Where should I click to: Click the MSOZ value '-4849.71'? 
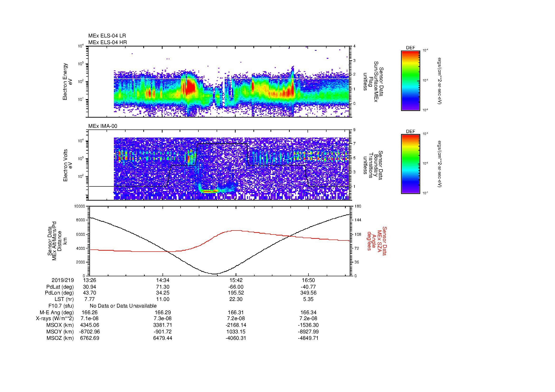308,338
